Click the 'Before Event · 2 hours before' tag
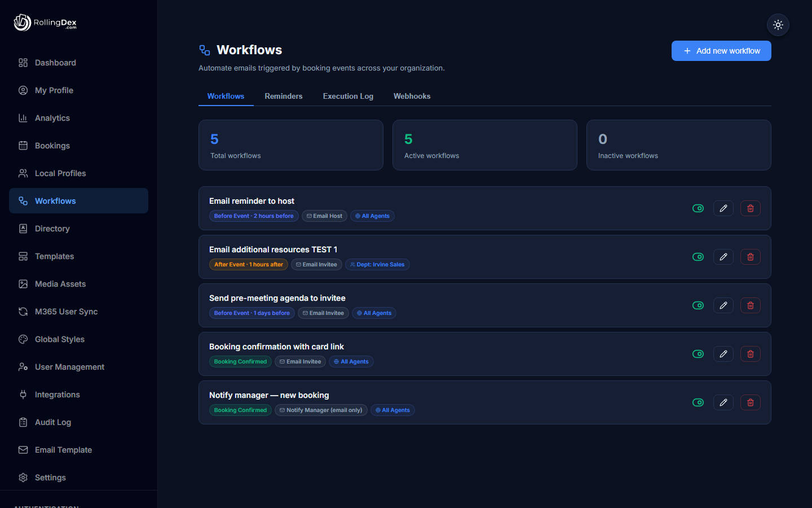 [254, 216]
